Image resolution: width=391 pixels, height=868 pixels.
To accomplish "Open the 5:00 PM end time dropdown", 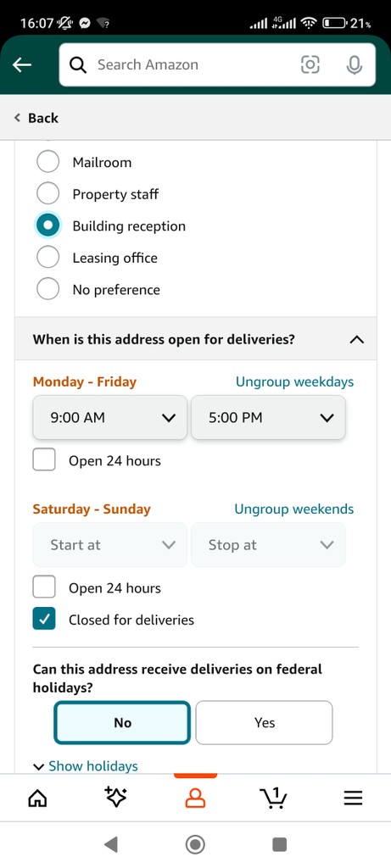I will click(x=268, y=417).
